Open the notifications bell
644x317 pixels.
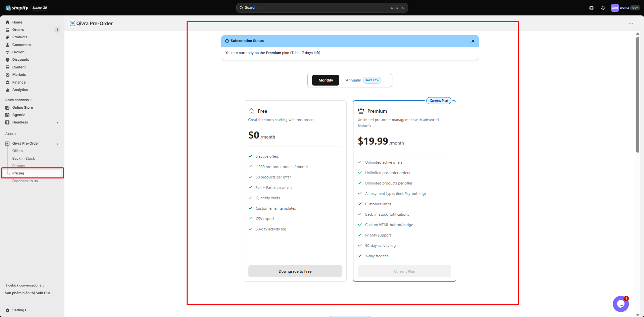point(603,8)
